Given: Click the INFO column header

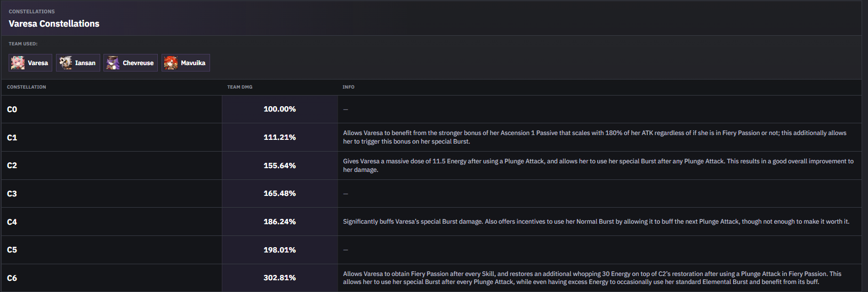Looking at the screenshot, I should click(349, 87).
